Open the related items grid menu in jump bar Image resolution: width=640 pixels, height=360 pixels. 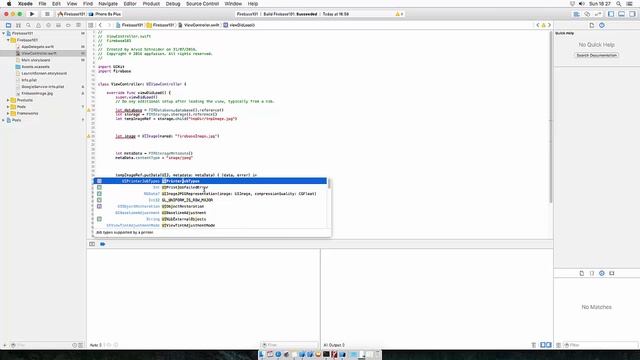coord(91,25)
